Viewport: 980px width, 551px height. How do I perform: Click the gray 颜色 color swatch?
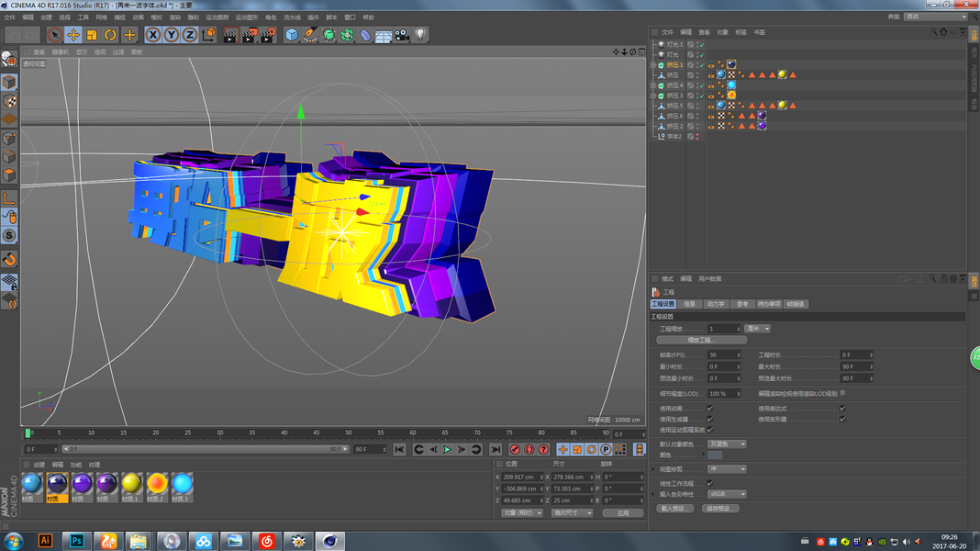715,455
